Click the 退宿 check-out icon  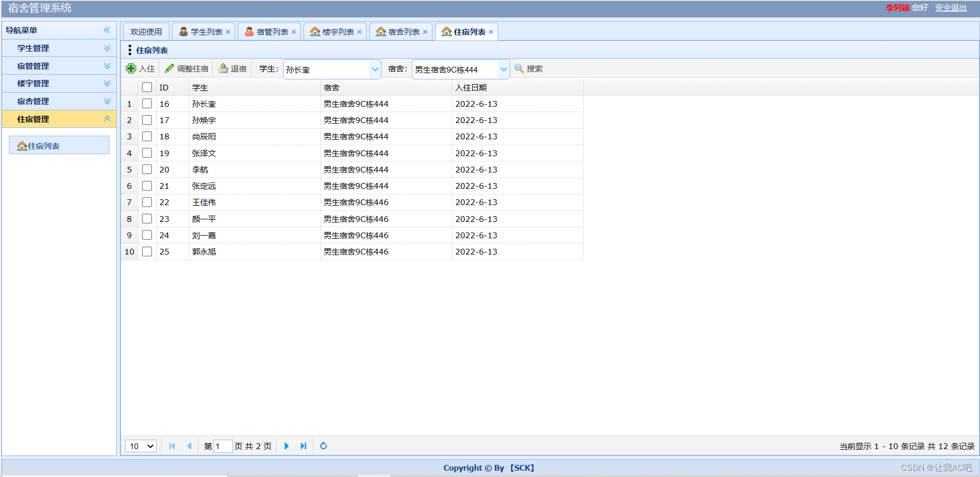224,68
